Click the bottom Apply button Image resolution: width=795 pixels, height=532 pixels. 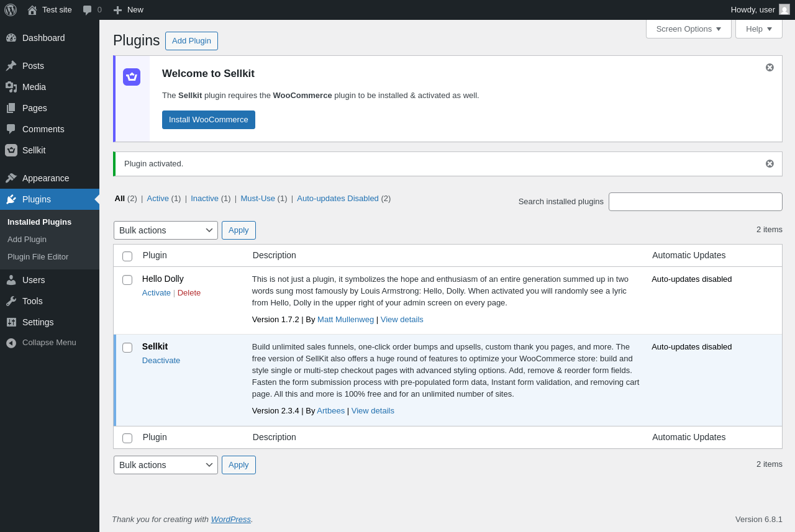click(x=238, y=465)
